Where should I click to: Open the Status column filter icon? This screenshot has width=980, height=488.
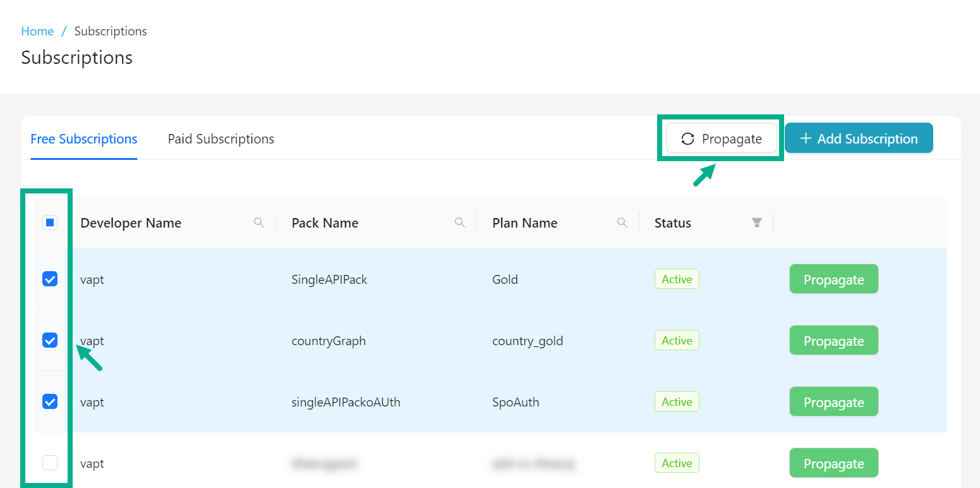tap(756, 223)
